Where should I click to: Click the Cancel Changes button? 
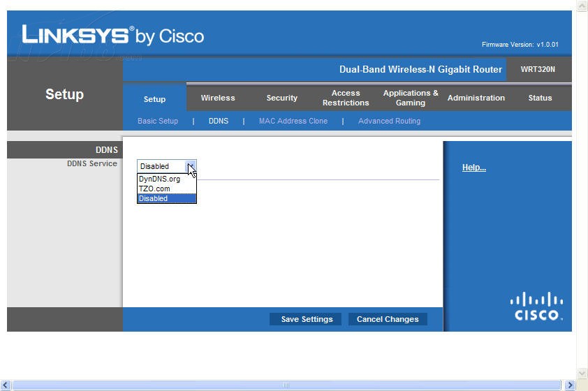coord(388,319)
